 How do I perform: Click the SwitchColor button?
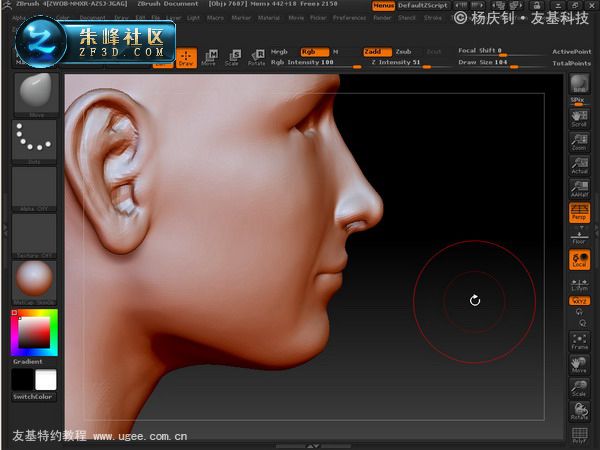coord(33,397)
